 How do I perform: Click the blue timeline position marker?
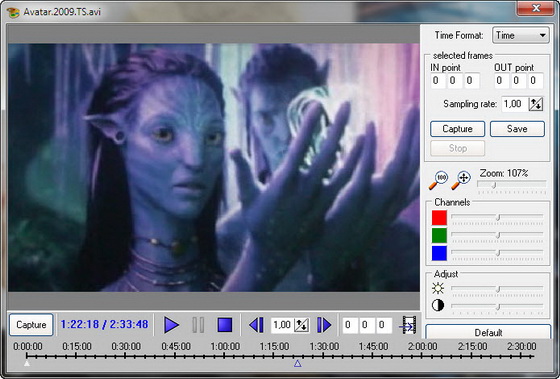pyautogui.click(x=298, y=363)
